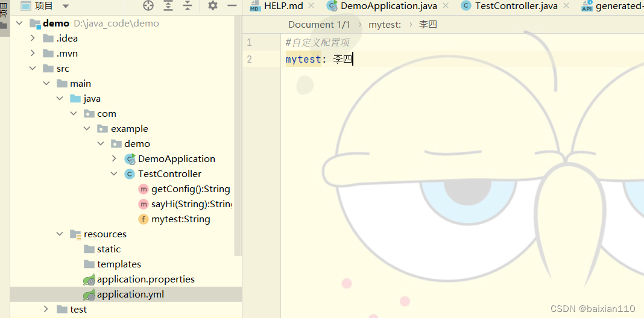
Task: Click the demo package icon
Action: (x=116, y=143)
